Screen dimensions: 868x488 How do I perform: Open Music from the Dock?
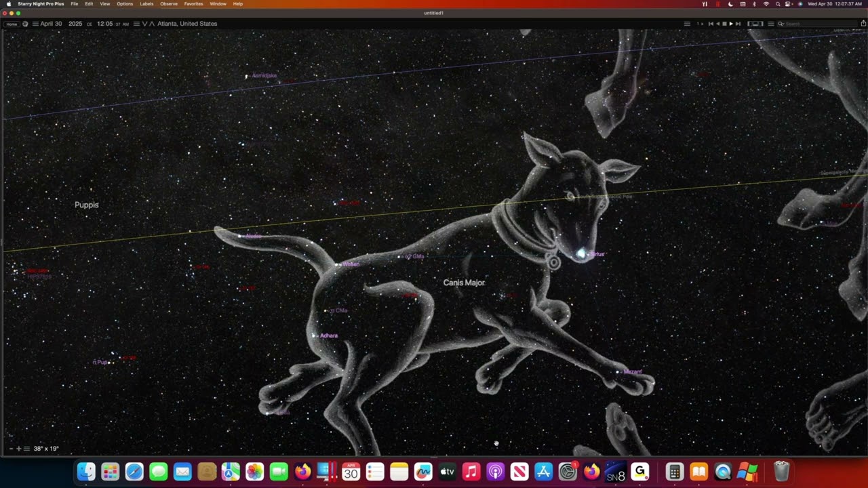pyautogui.click(x=471, y=471)
